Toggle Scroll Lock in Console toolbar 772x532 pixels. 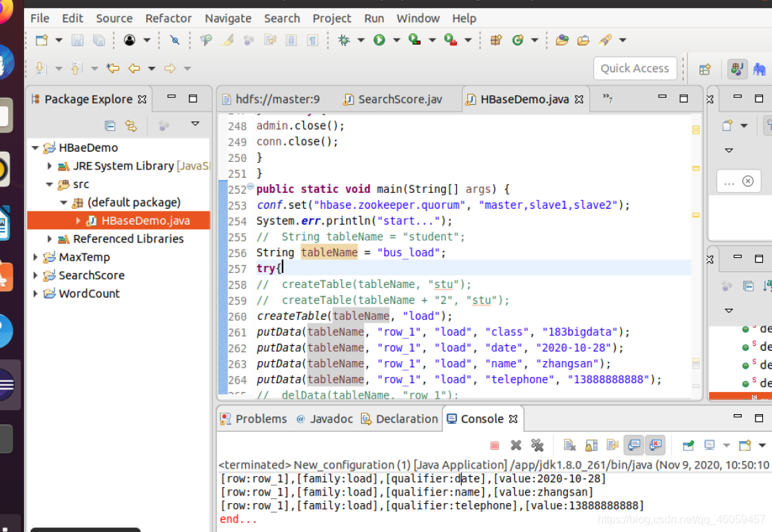(x=591, y=445)
